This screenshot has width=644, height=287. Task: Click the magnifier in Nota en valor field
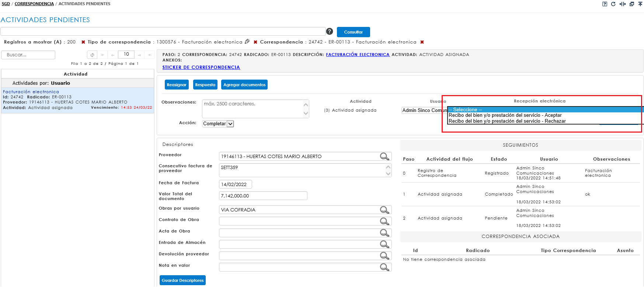(384, 267)
